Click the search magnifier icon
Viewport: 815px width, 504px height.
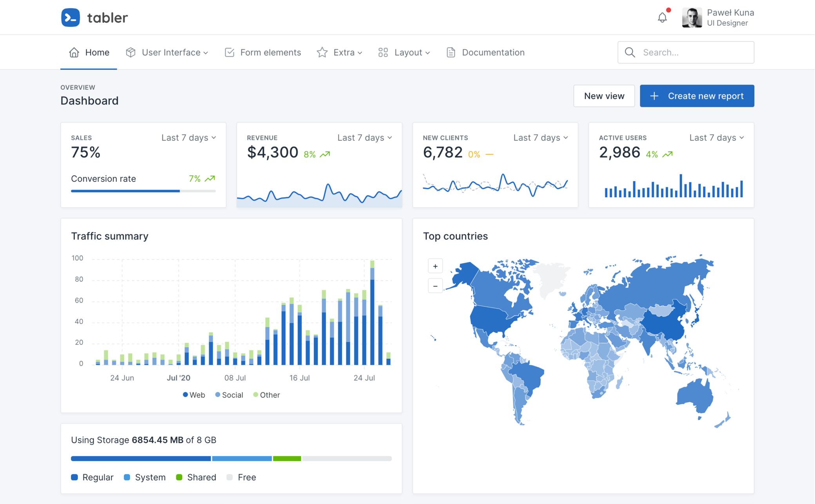tap(630, 52)
